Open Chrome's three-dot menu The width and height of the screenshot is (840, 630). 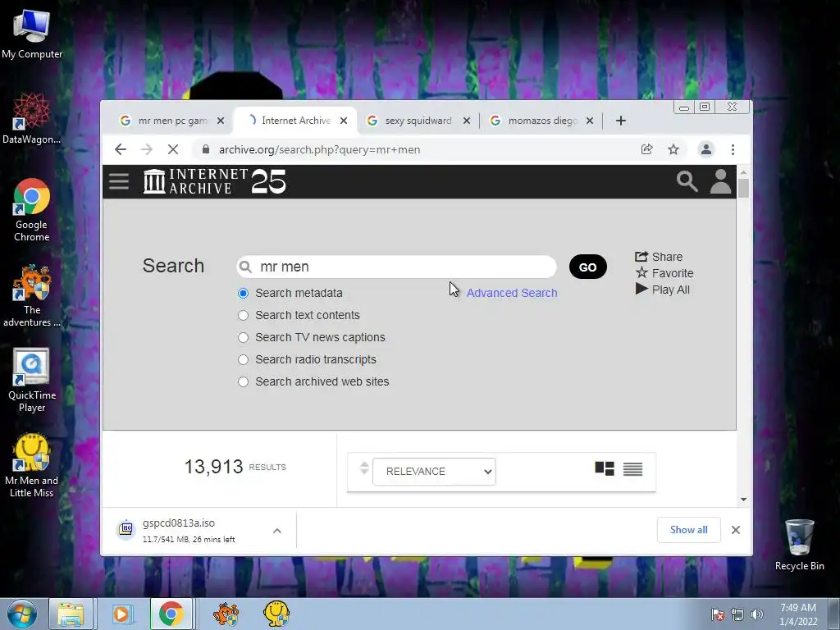coord(733,149)
